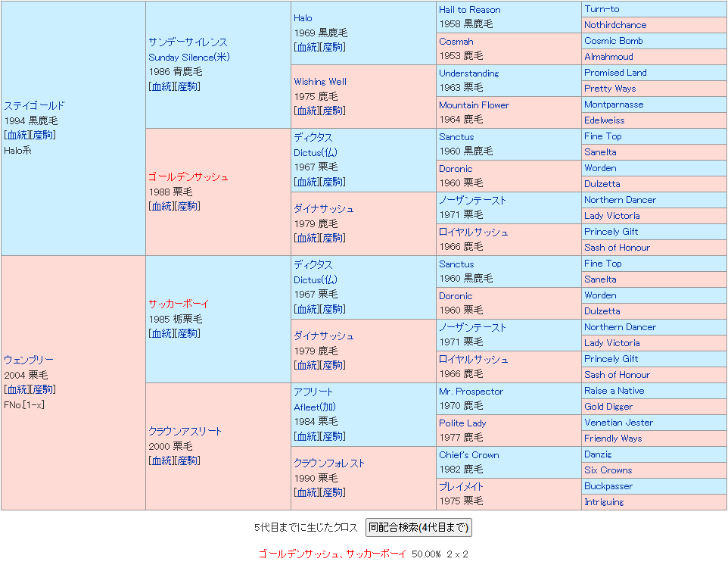Viewport: 728px width, 568px height.
Task: Open the クラウンフォレスト link
Action: [329, 463]
